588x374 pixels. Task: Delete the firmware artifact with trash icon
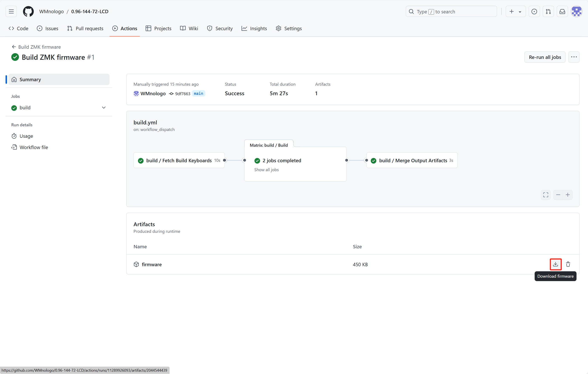568,264
